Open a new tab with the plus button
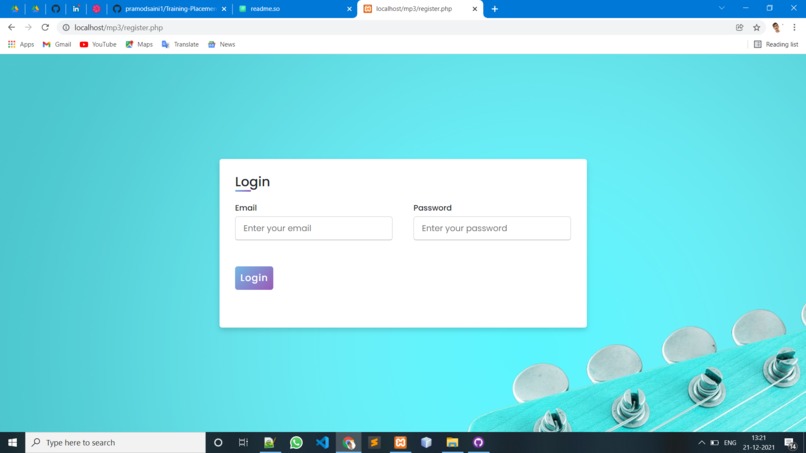806x453 pixels. click(494, 9)
